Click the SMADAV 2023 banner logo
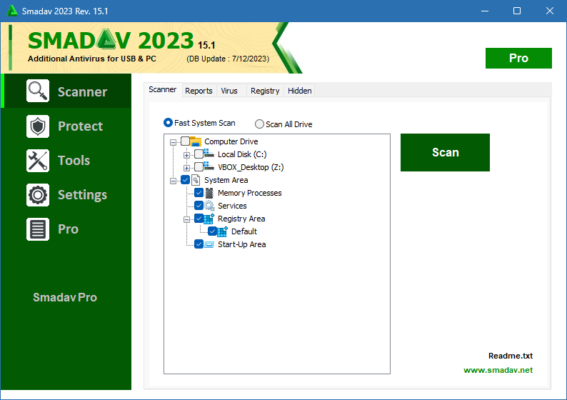 [x=111, y=40]
